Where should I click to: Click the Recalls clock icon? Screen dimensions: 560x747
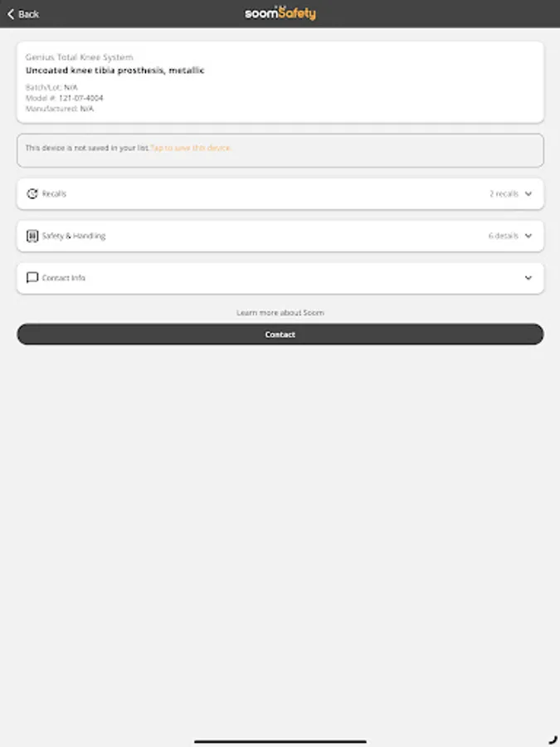(32, 194)
